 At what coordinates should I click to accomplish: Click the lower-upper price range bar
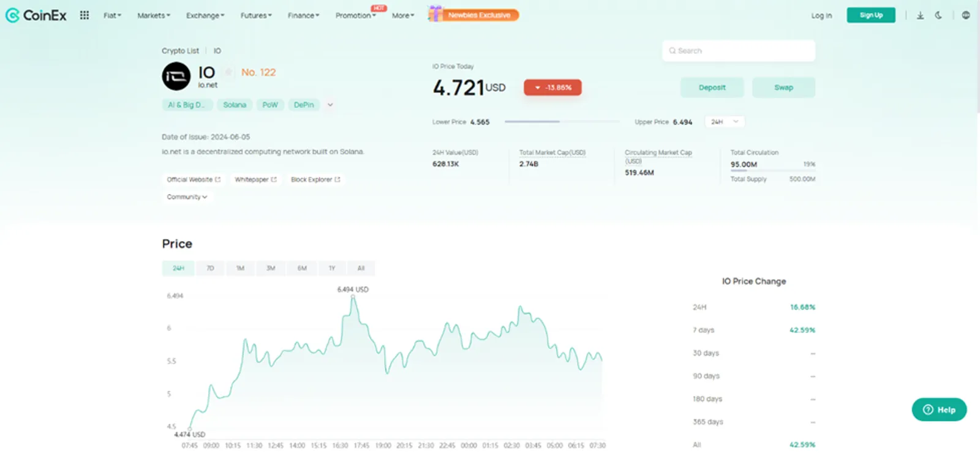[x=562, y=122]
